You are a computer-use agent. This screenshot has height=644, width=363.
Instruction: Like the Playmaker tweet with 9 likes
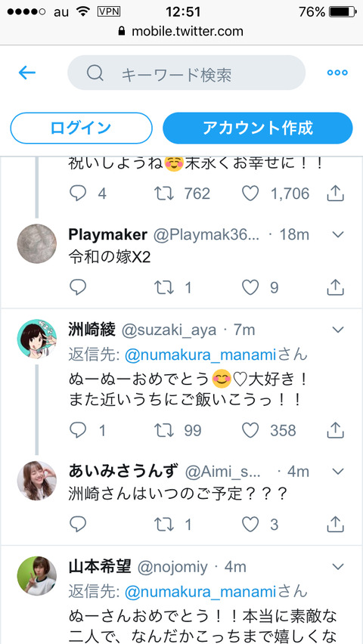(x=250, y=287)
